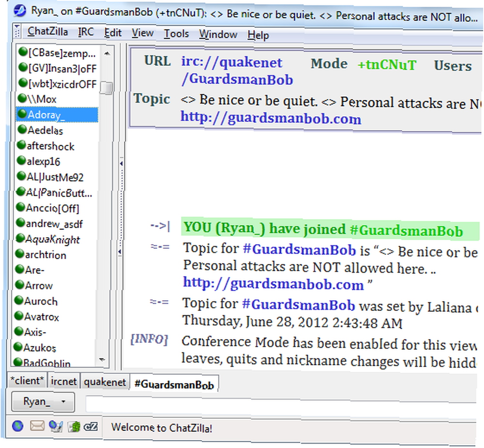484x448 pixels.
Task: Open the Tools menu
Action: 176,33
